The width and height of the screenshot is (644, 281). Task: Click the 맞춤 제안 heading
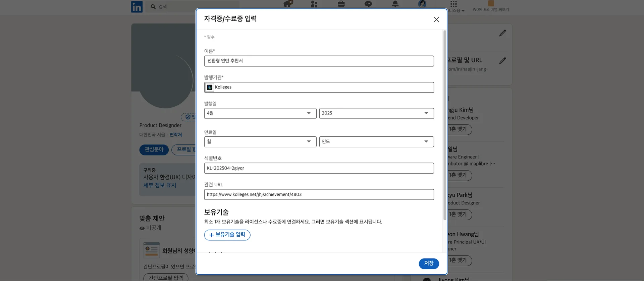point(152,219)
